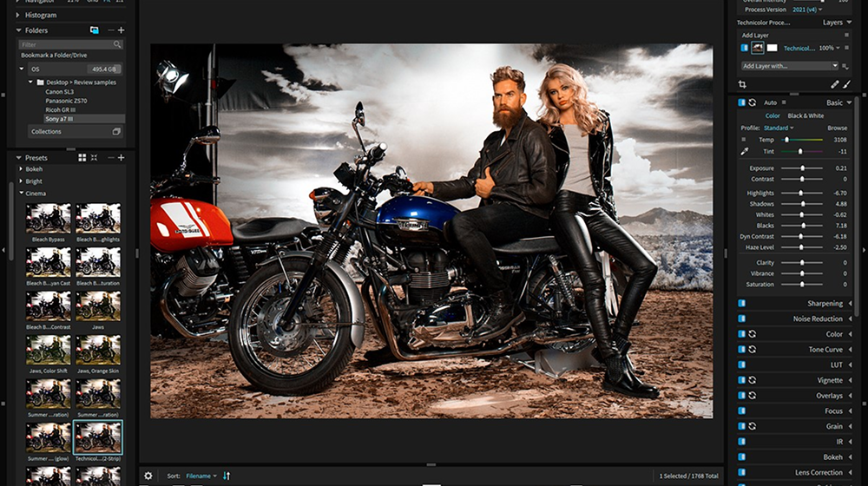Select the Panasonic ZS70 folder
The image size is (868, 486).
(66, 101)
